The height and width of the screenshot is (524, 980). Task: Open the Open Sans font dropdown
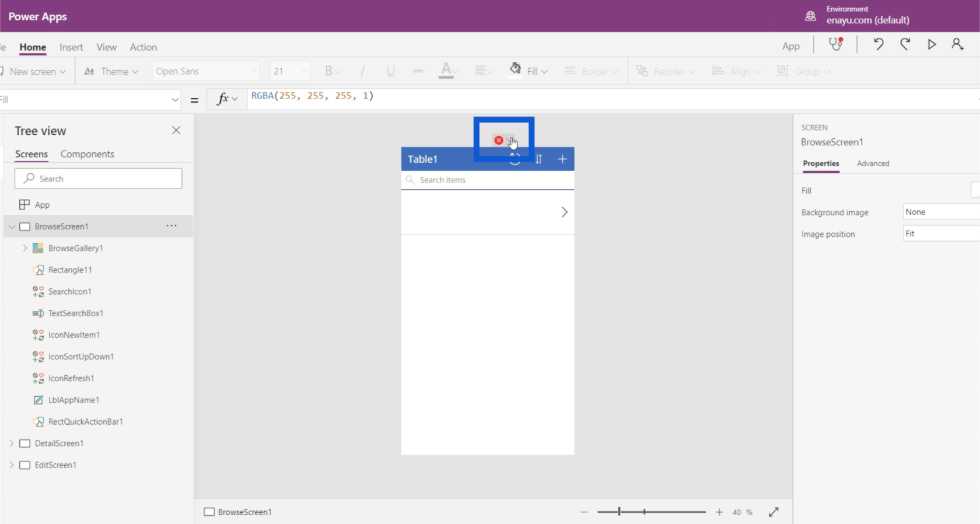pyautogui.click(x=205, y=71)
